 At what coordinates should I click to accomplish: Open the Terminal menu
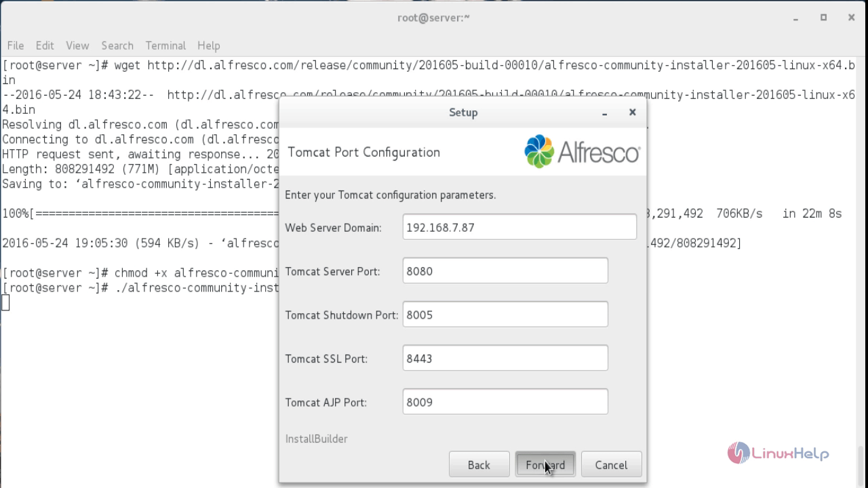165,45
